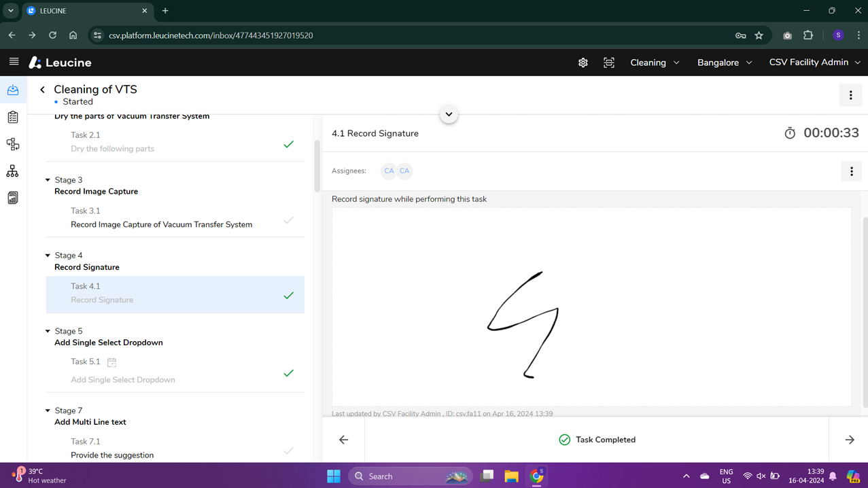Open the Windows Start menu
This screenshot has height=488, width=868.
[334, 476]
